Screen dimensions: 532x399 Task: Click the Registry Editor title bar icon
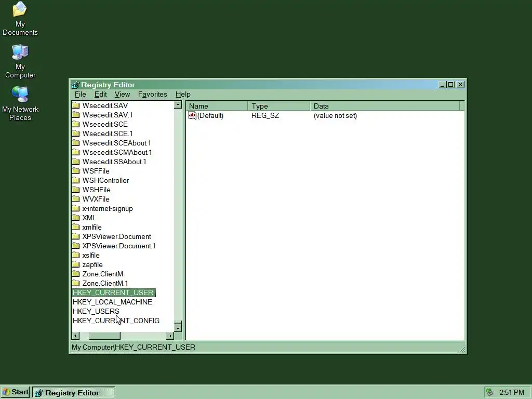coord(76,85)
